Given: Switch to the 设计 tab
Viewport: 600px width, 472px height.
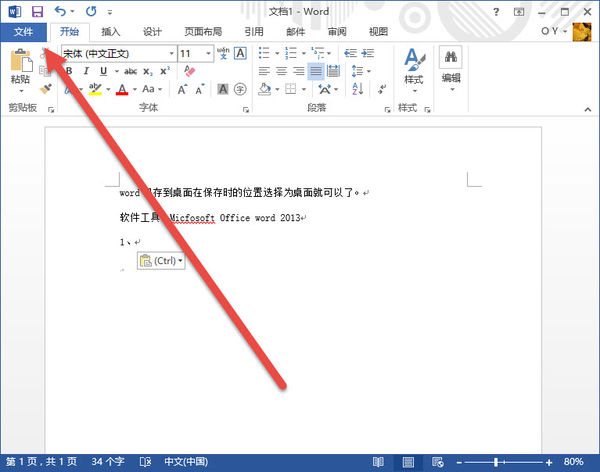Looking at the screenshot, I should click(152, 32).
